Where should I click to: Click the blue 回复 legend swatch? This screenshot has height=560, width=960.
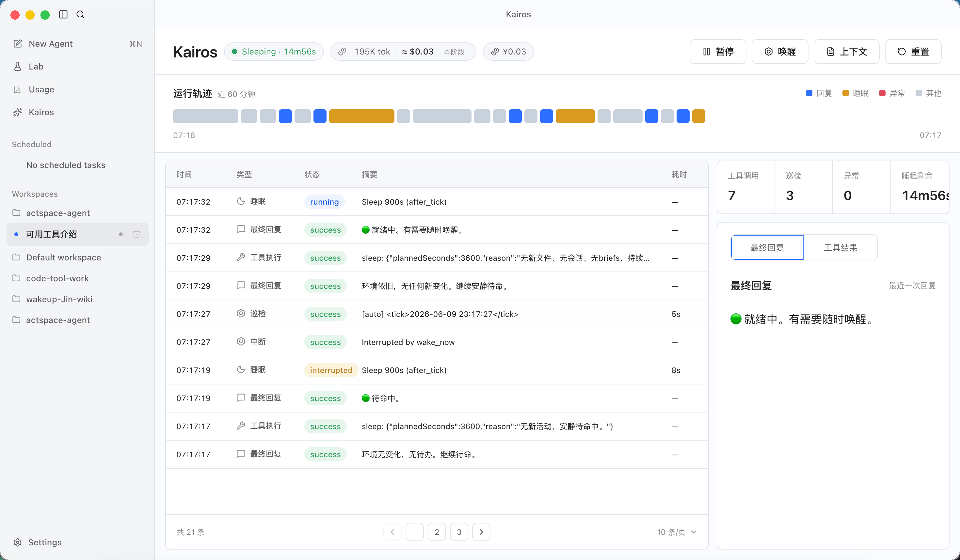809,93
